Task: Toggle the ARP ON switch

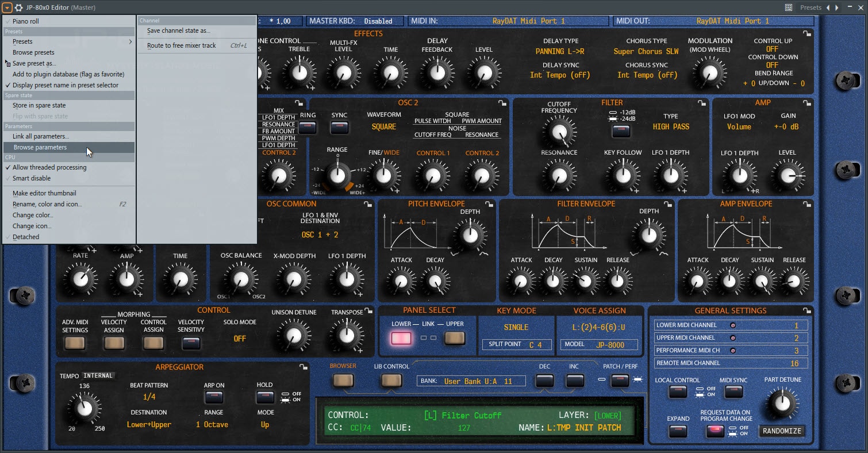Action: (214, 397)
